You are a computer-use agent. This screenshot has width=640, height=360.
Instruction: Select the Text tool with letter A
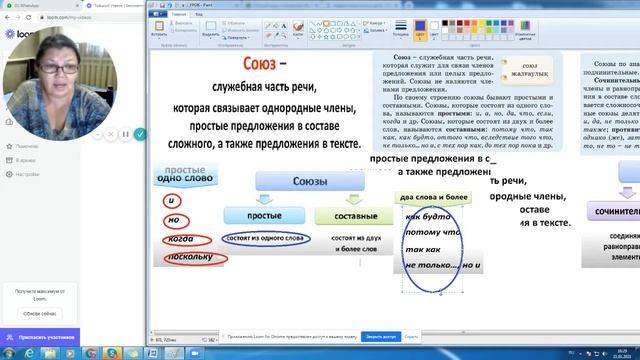pos(284,26)
